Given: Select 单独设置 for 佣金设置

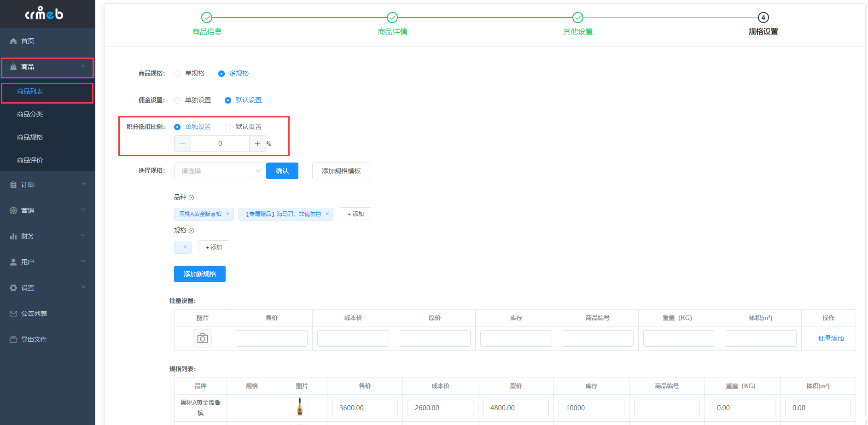Looking at the screenshot, I should click(177, 100).
